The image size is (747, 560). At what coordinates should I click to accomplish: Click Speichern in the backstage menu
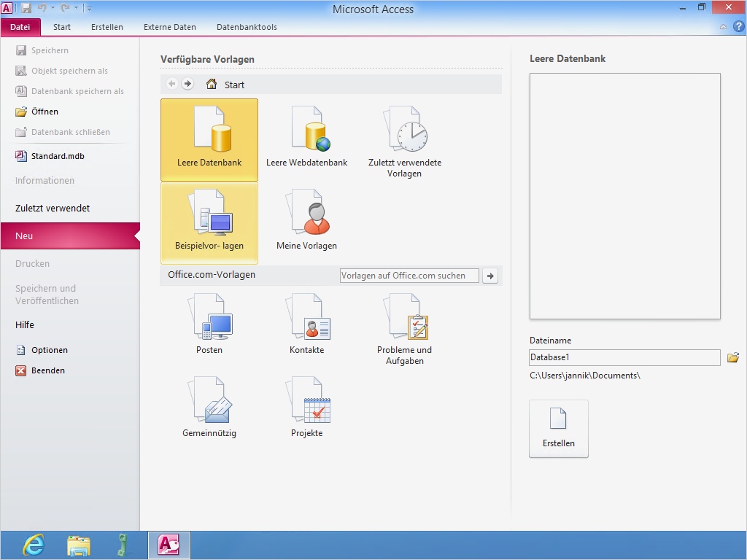(x=42, y=50)
